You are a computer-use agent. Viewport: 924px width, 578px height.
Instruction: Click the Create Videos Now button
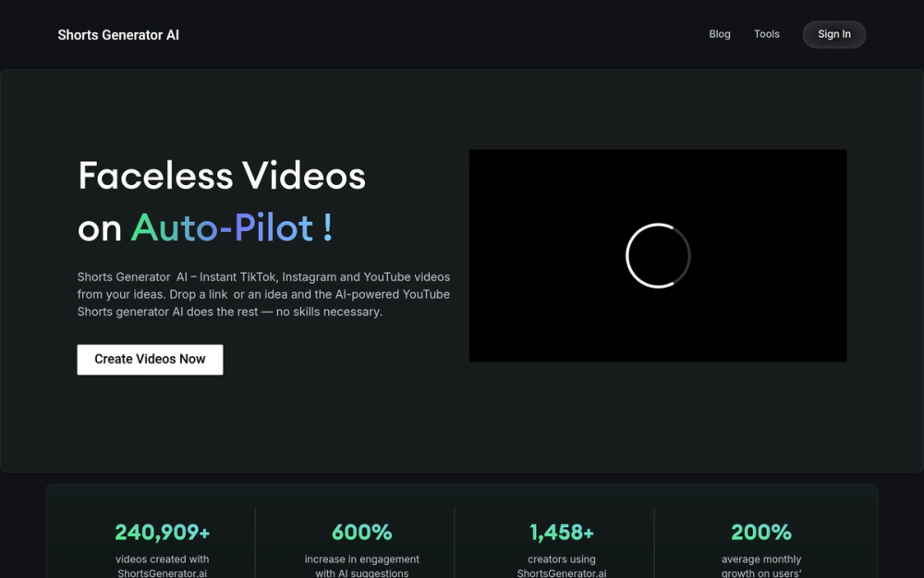coord(150,359)
